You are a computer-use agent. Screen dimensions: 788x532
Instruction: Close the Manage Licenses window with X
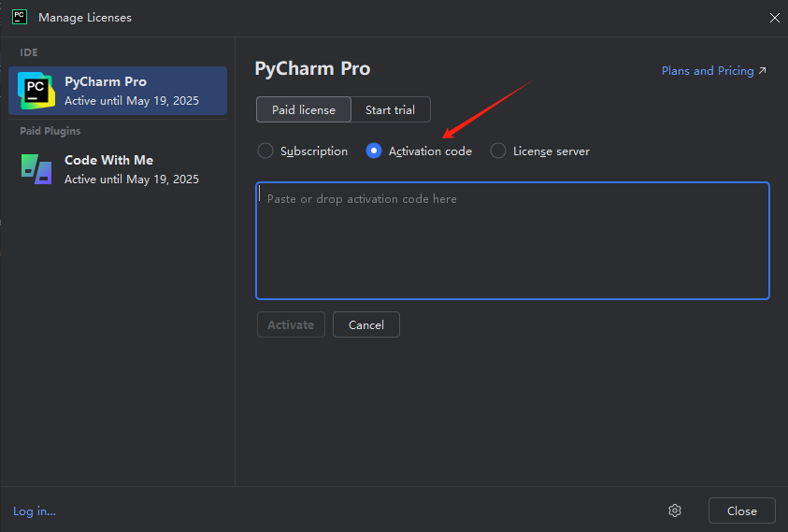tap(774, 18)
